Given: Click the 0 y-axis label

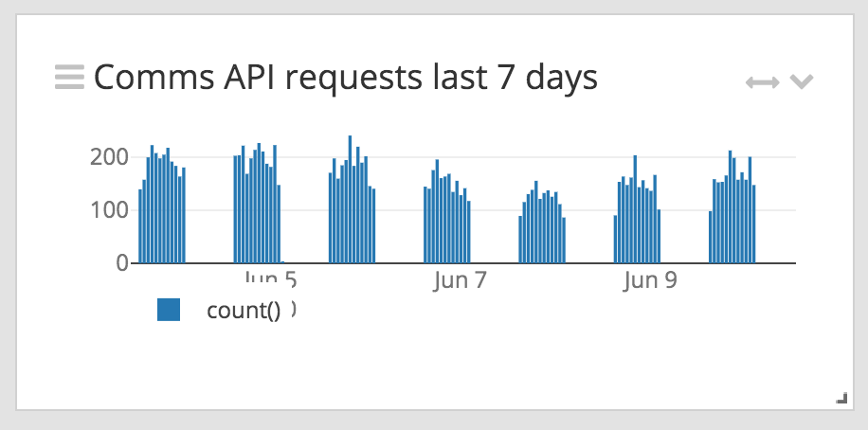Looking at the screenshot, I should click(x=122, y=263).
